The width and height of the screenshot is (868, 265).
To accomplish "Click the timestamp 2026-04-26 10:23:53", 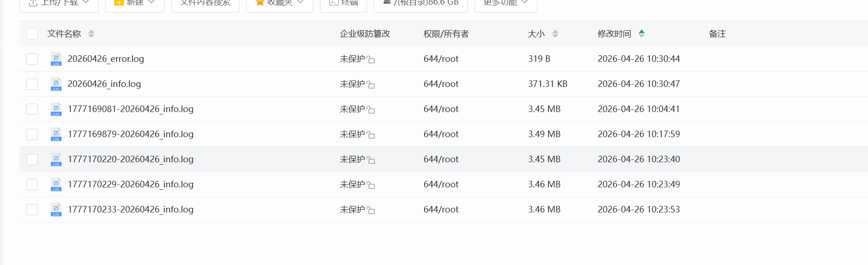I will coord(639,210).
